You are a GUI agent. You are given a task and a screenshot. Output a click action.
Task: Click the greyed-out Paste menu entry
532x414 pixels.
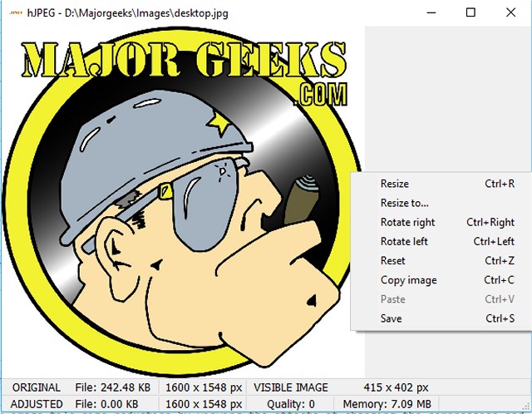pyautogui.click(x=441, y=299)
